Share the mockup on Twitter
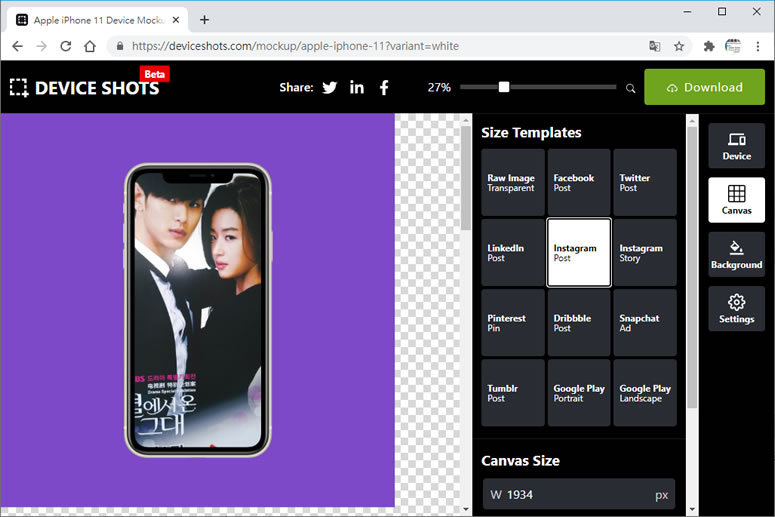The height and width of the screenshot is (517, 775). click(x=330, y=87)
